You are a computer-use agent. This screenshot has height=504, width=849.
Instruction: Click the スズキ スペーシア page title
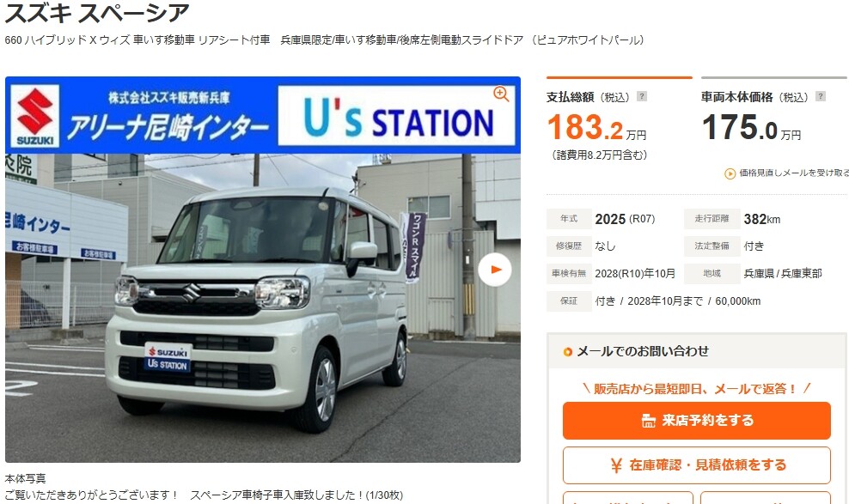(97, 12)
